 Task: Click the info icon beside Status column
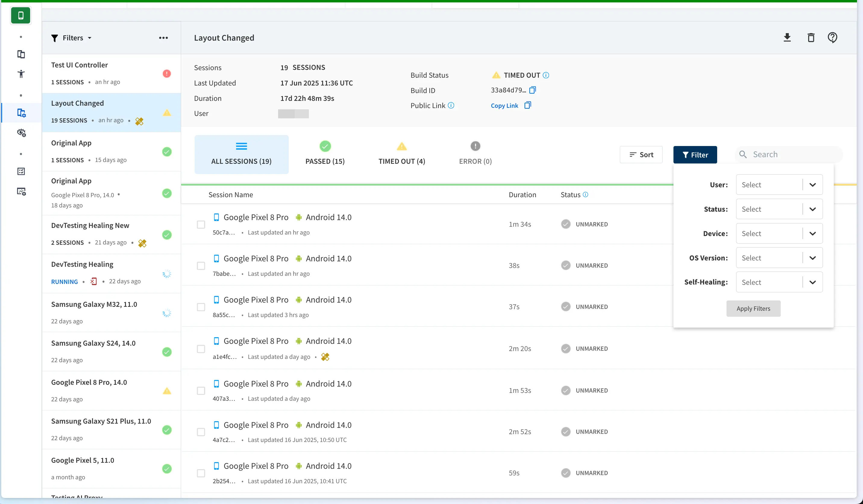tap(585, 194)
